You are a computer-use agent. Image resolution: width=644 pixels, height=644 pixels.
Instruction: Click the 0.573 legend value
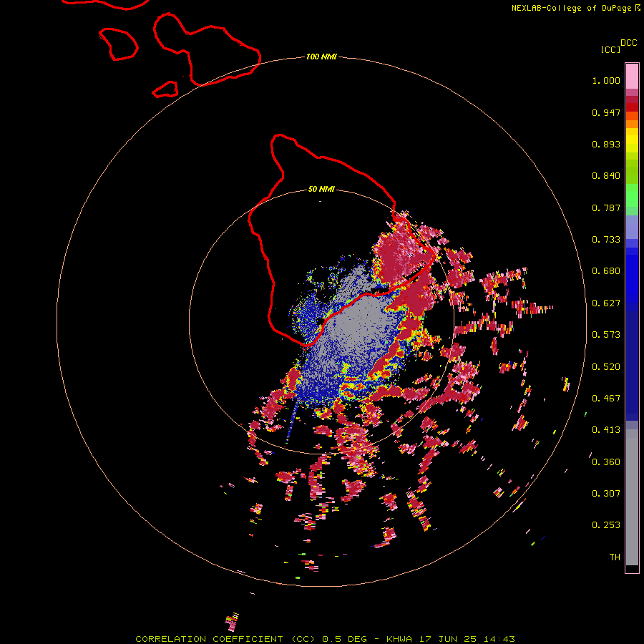pyautogui.click(x=606, y=335)
